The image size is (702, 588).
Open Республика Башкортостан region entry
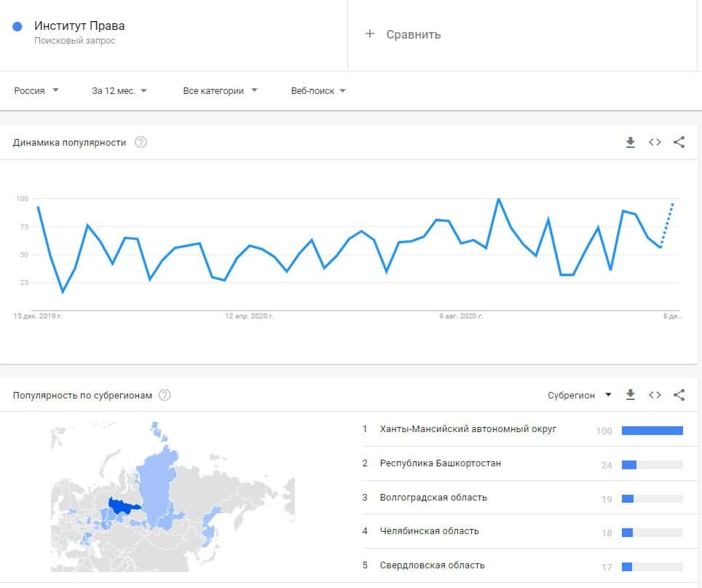tap(440, 463)
